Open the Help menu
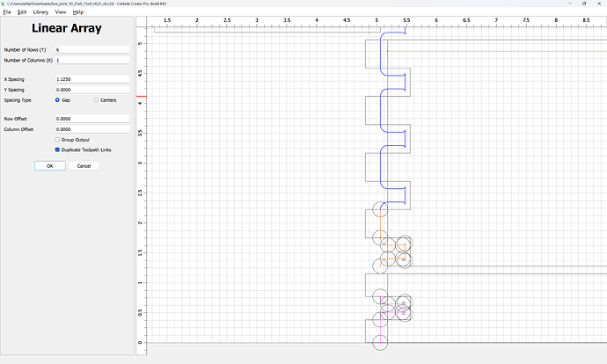Viewport: 607px width, 364px height. (78, 12)
